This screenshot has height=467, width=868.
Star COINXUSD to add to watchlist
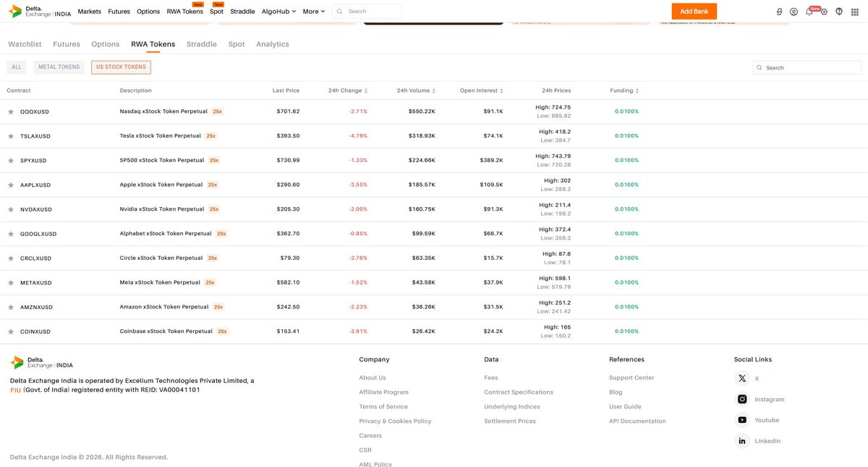coord(11,332)
